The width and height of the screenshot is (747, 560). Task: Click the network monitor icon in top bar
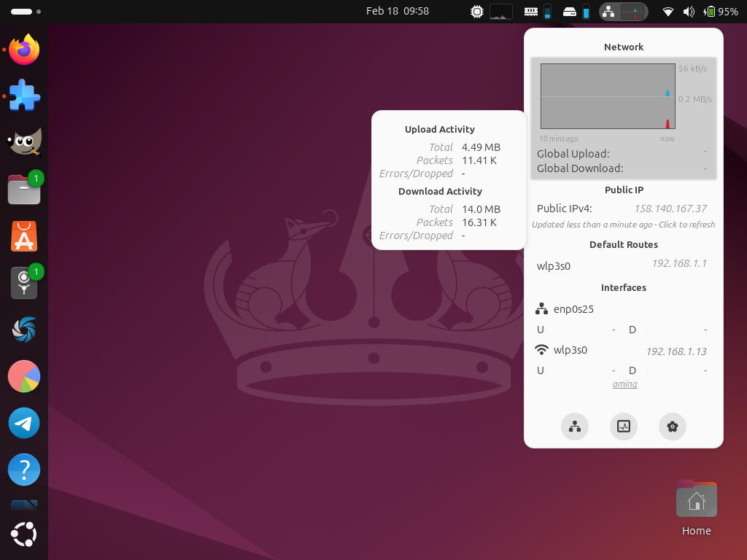click(x=608, y=12)
